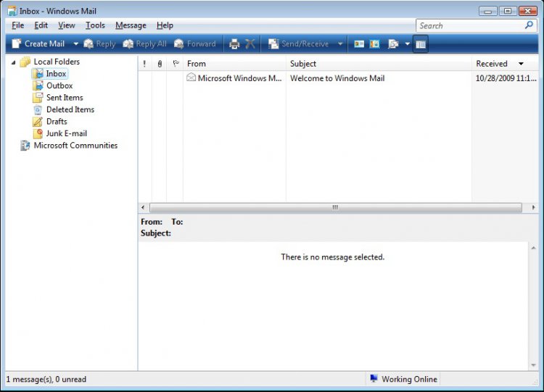This screenshot has height=392, width=544.
Task: Click the preview pane scroll up arrow
Action: tap(533, 248)
